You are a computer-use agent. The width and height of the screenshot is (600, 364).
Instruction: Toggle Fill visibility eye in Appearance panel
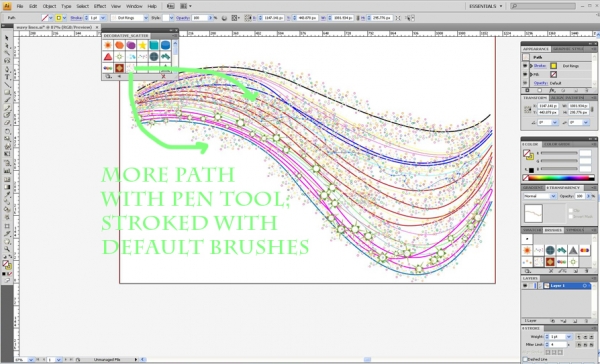pyautogui.click(x=525, y=74)
